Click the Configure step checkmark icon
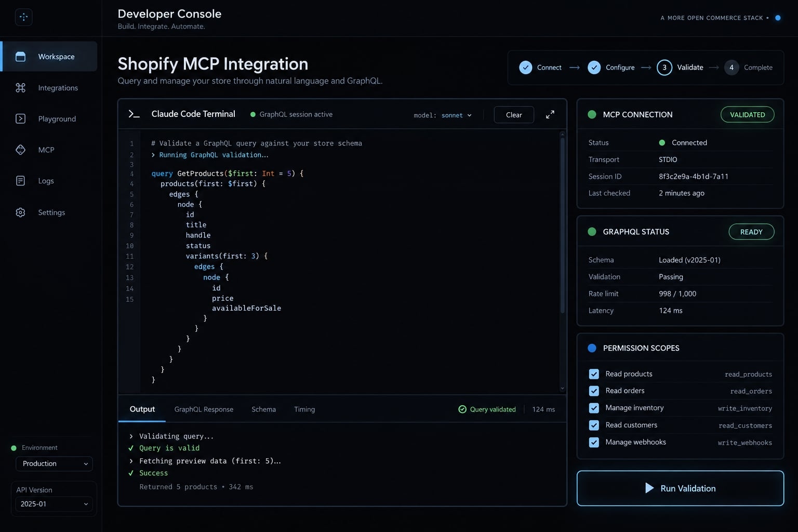 594,68
